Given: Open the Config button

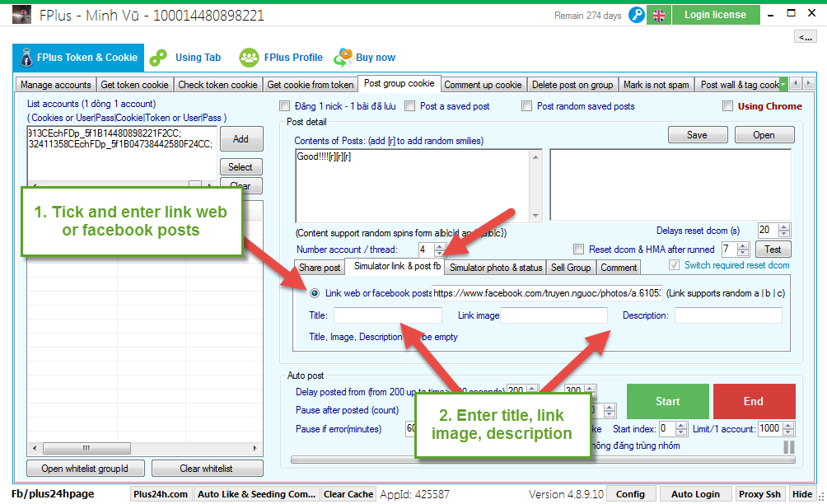Looking at the screenshot, I should (630, 494).
